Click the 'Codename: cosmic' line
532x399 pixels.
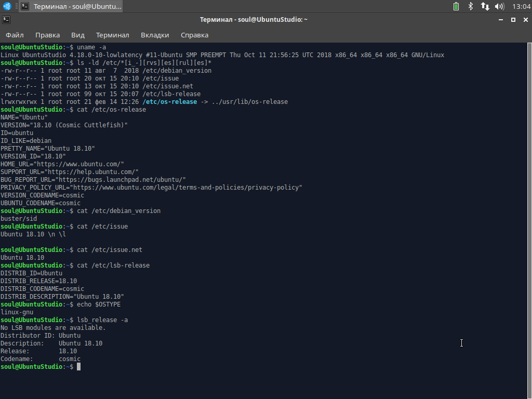click(41, 359)
